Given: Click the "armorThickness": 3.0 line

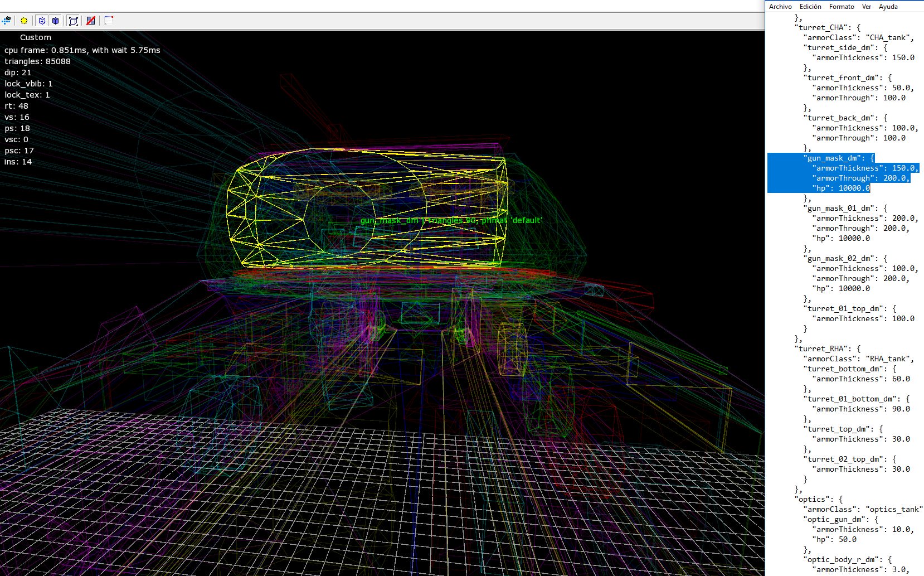Looking at the screenshot, I should click(x=861, y=569).
